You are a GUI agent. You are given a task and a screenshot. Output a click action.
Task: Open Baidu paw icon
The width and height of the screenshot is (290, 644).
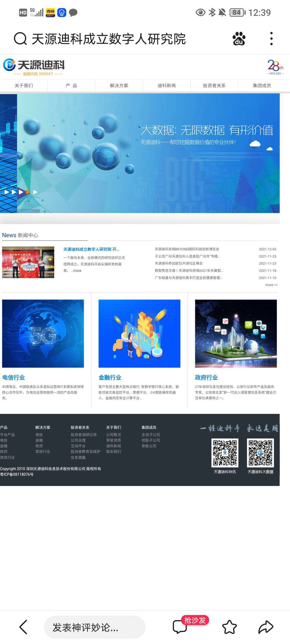(239, 39)
